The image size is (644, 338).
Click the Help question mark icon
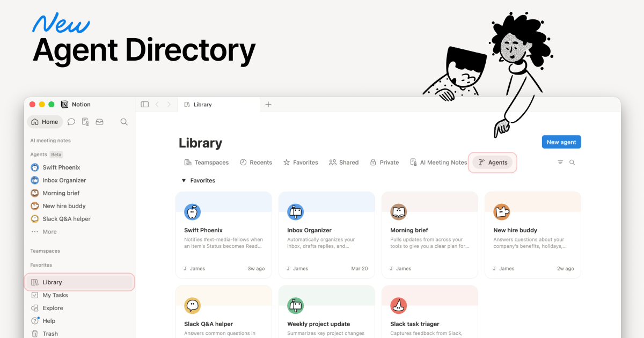tap(35, 321)
